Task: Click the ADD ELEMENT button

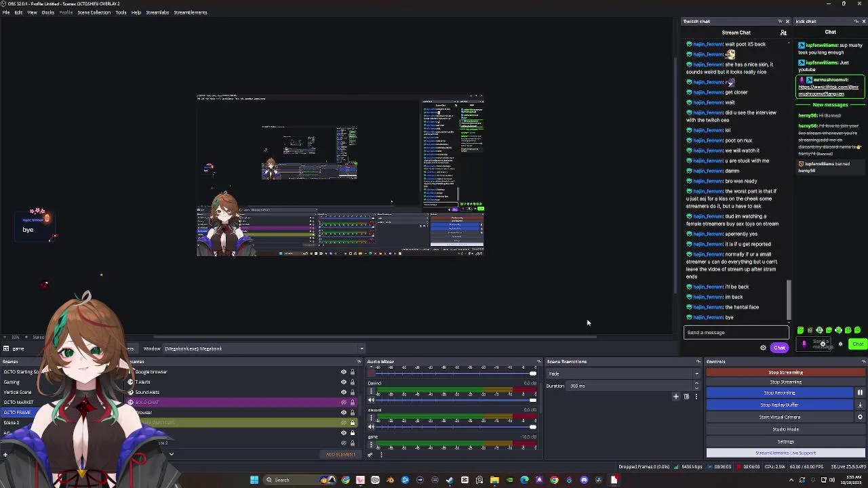Action: point(340,454)
